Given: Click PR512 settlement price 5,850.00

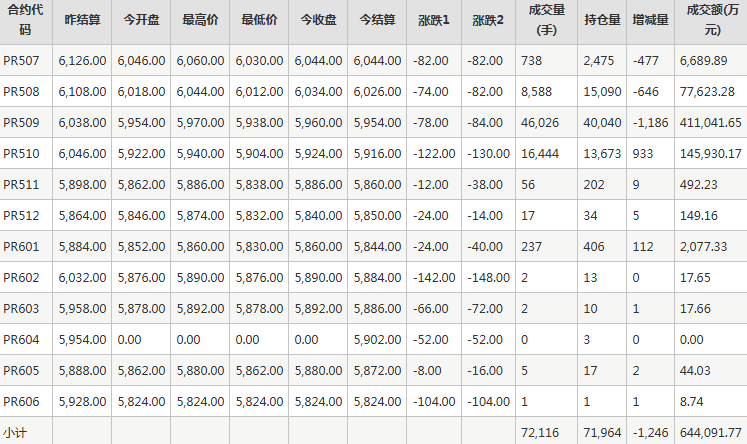Looking at the screenshot, I should pos(377,216).
